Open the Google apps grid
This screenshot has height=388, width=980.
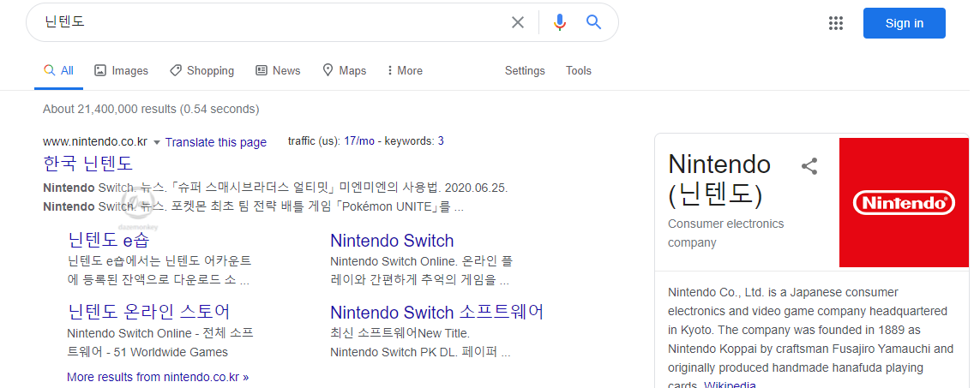(x=836, y=23)
